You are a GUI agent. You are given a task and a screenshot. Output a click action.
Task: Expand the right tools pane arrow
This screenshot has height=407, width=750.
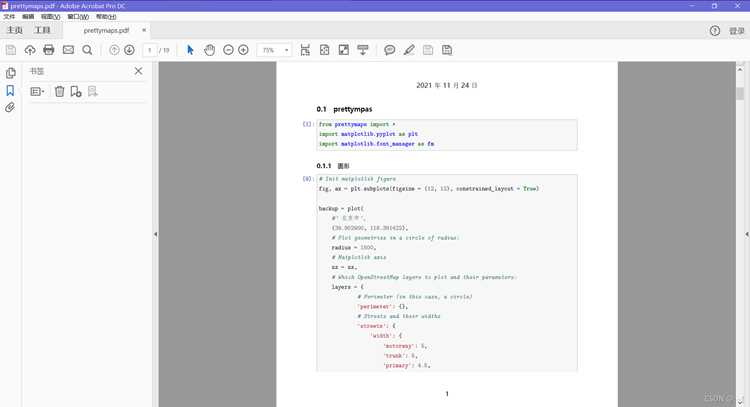[x=747, y=234]
